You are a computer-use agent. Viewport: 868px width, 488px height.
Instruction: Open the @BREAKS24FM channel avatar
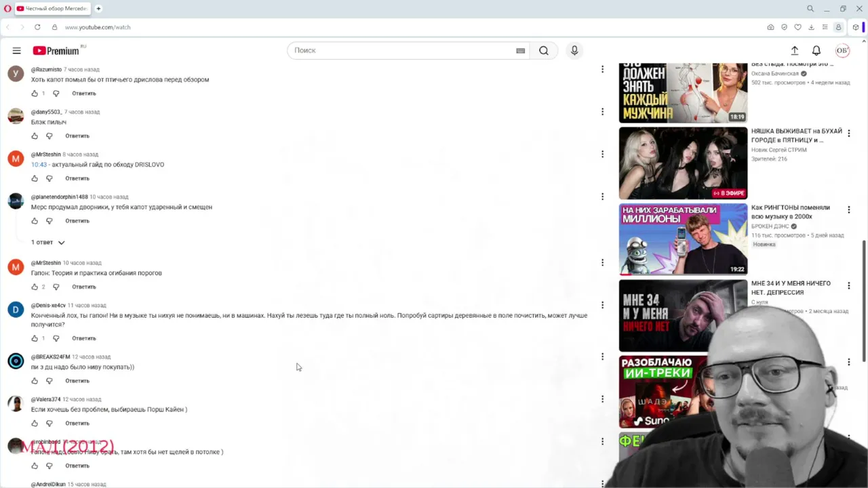[x=16, y=361]
